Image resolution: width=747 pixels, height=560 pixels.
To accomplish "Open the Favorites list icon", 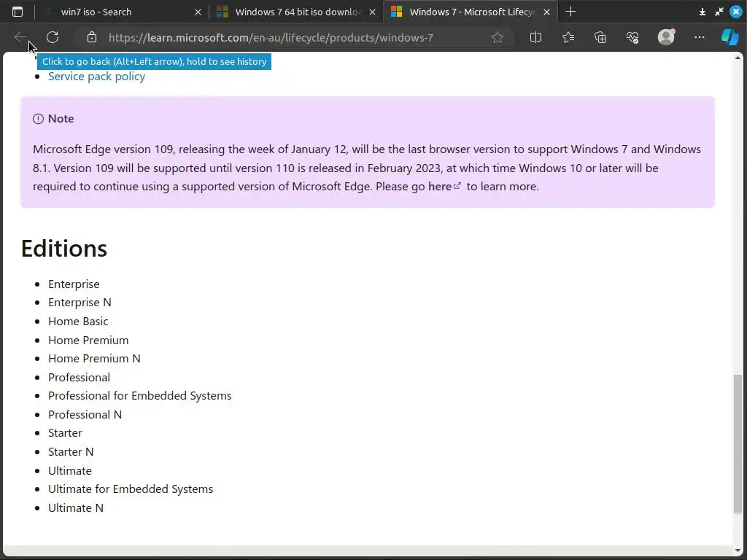I will pyautogui.click(x=568, y=37).
